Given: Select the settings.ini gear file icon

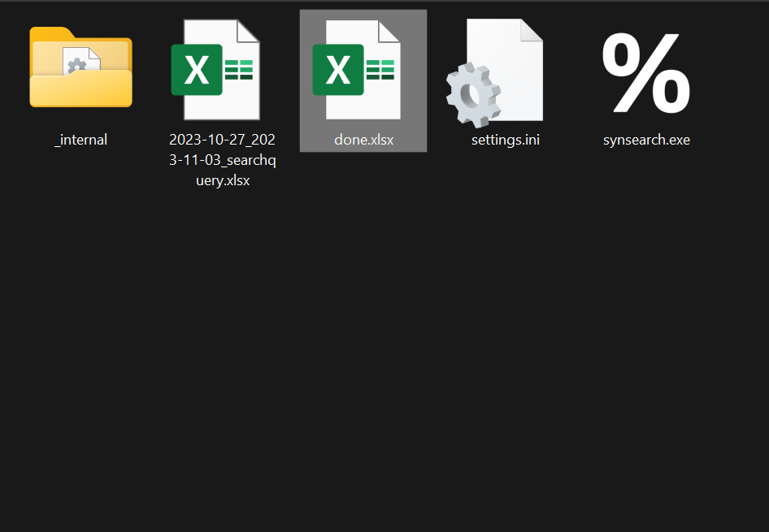Looking at the screenshot, I should point(495,73).
